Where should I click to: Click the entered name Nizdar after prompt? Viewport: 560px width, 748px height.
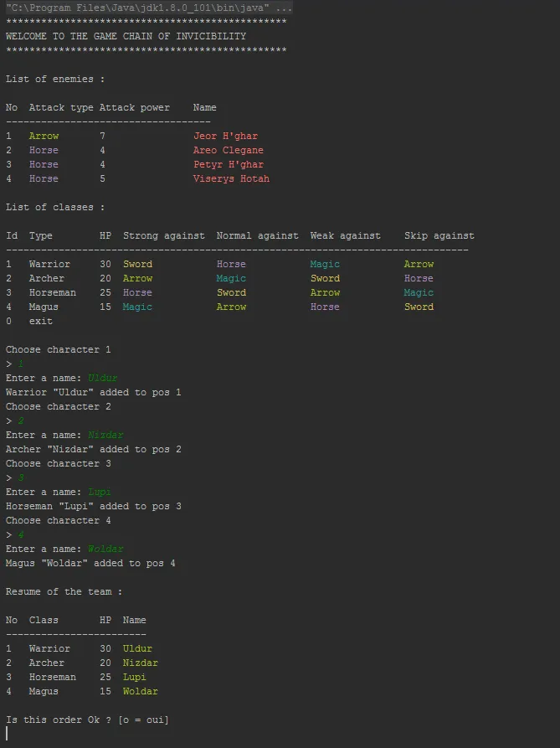[105, 435]
